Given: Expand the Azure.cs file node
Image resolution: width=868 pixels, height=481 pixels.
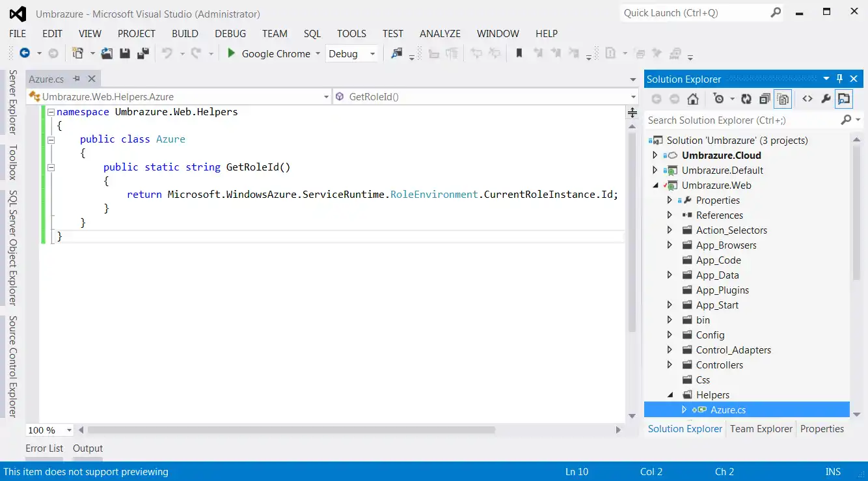Looking at the screenshot, I should click(x=684, y=410).
